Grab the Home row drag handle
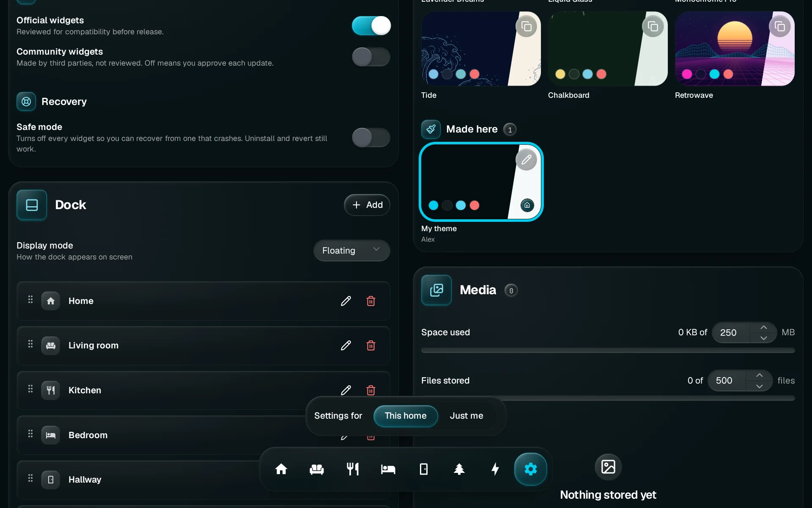The height and width of the screenshot is (508, 812). [x=30, y=300]
